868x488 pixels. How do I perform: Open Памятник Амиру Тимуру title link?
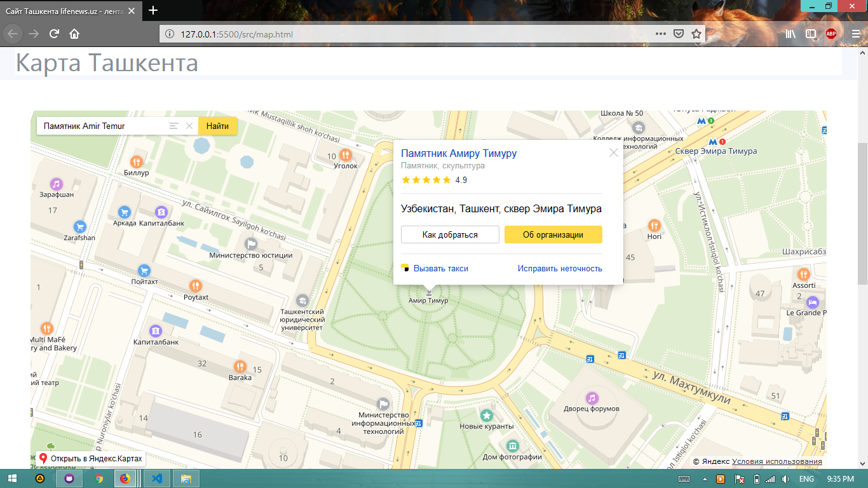459,153
